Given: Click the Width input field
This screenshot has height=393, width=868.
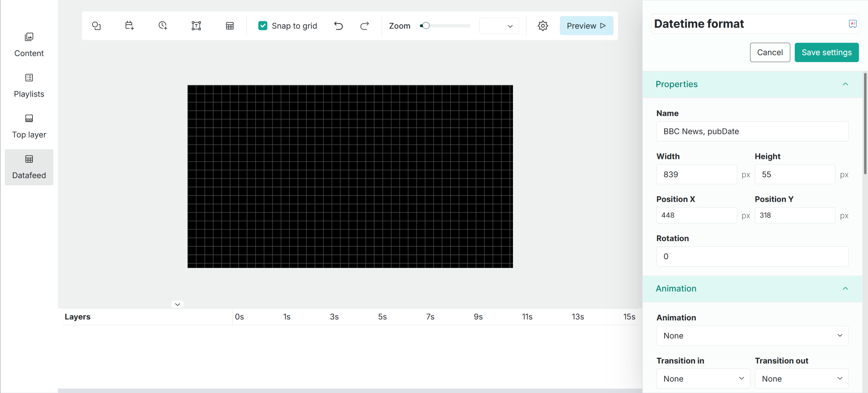Looking at the screenshot, I should [696, 175].
